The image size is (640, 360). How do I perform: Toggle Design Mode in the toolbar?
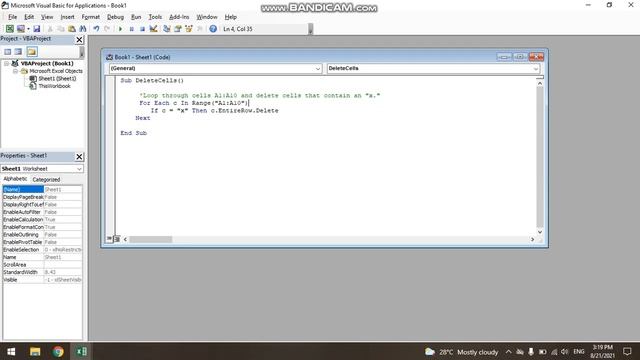pos(153,29)
